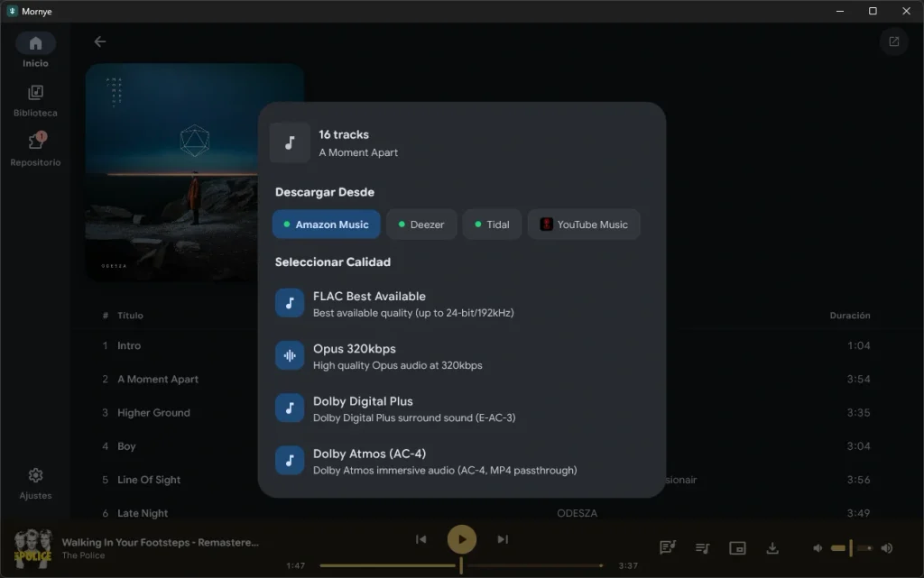Choose FLAC Best Available quality

(461, 304)
